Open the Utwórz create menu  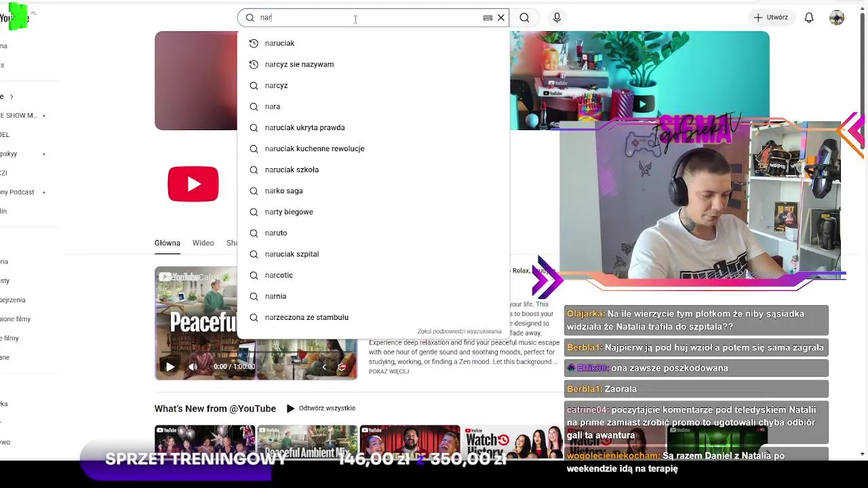770,18
